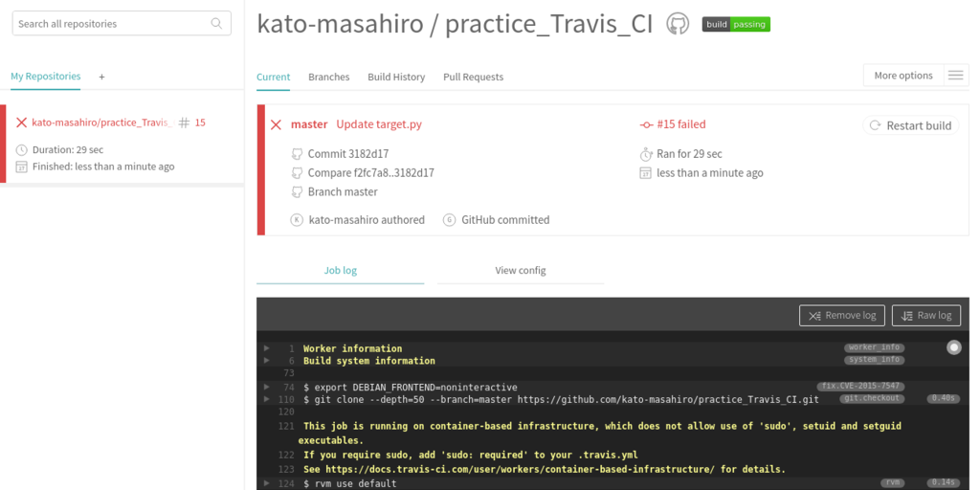Screen dimensions: 980x490
Task: Click kato-masahiro in the page title
Action: 341,24
